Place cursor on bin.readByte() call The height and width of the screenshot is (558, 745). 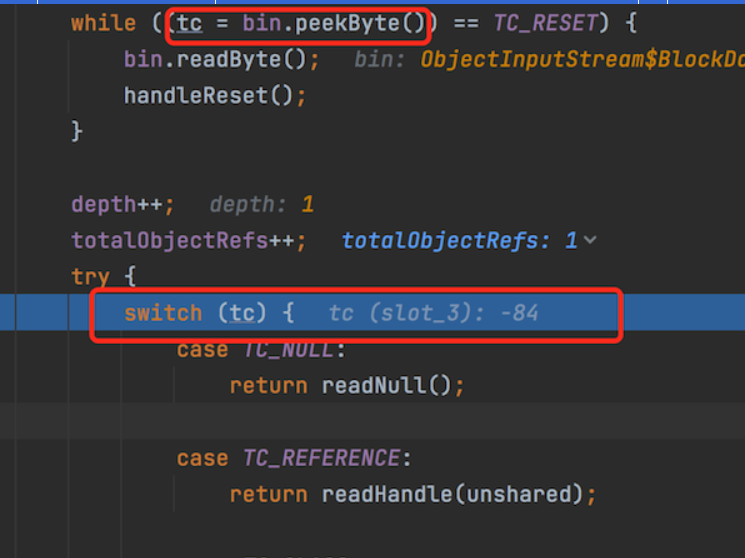click(220, 59)
